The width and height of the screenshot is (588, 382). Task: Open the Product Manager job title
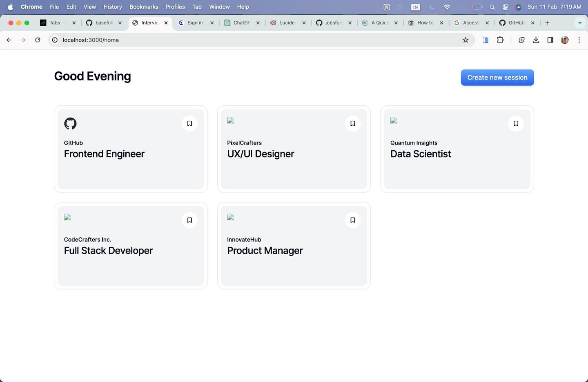(265, 251)
